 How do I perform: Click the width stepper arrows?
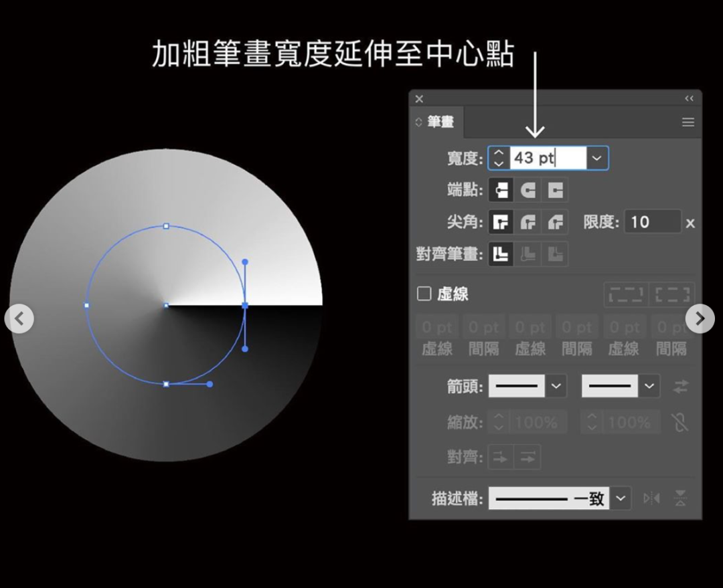pyautogui.click(x=499, y=158)
